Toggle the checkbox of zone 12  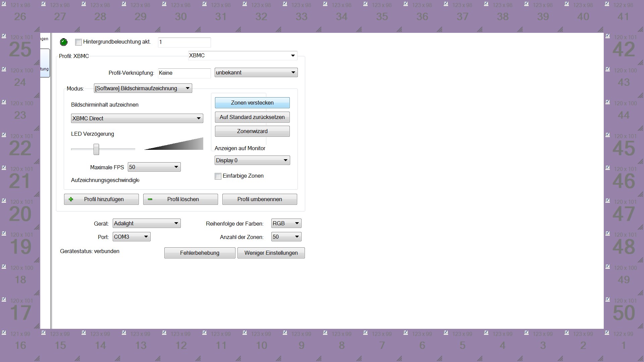164,333
